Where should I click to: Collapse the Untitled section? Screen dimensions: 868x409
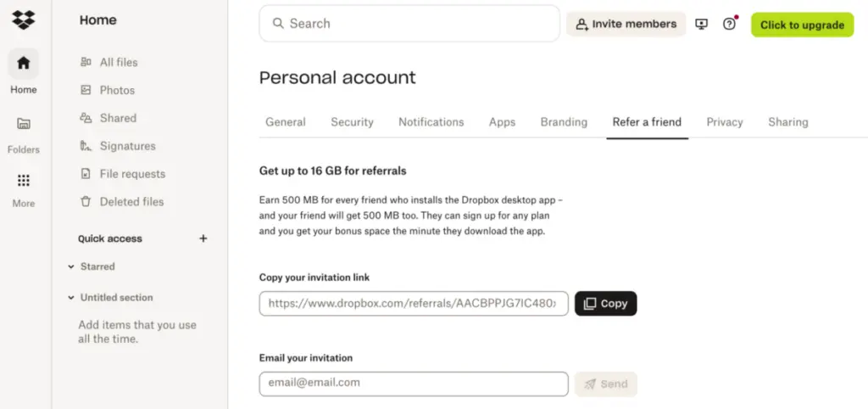point(71,298)
